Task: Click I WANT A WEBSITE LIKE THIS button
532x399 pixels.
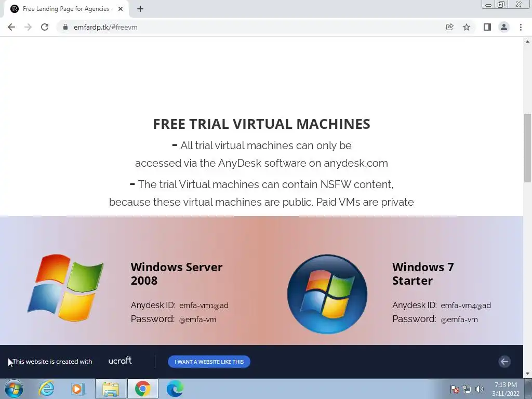Action: tap(209, 362)
